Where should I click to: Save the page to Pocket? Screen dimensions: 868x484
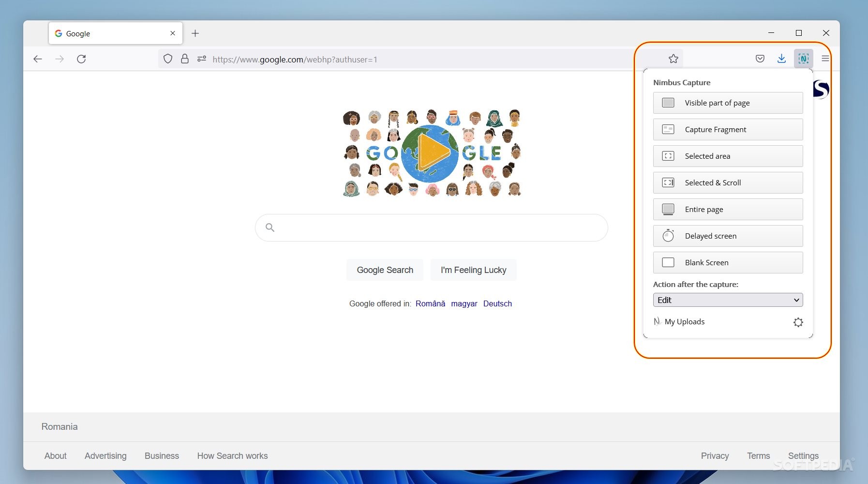click(x=760, y=58)
